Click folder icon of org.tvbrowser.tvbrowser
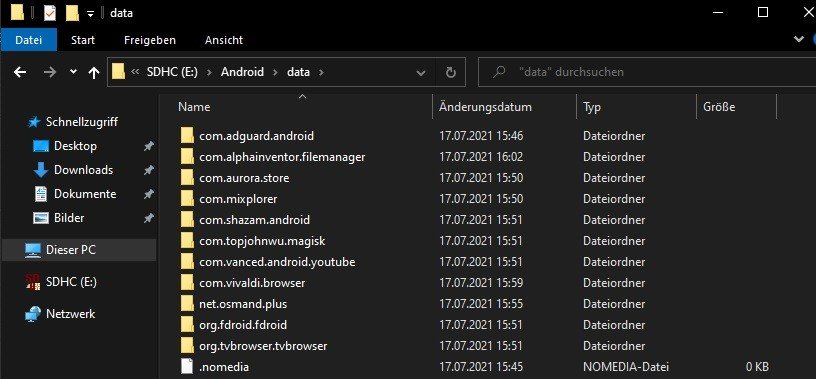816x379 pixels. pos(187,345)
